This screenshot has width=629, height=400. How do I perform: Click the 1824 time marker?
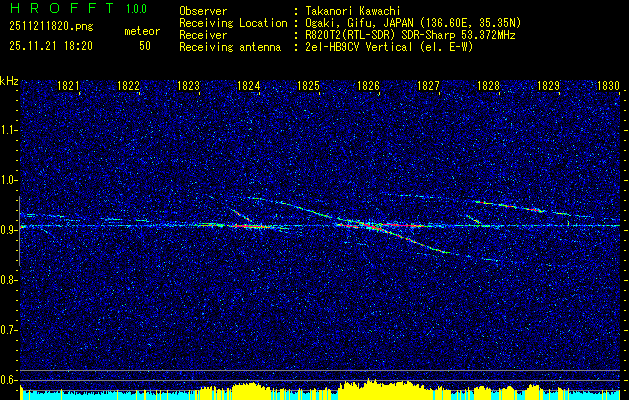[x=249, y=86]
